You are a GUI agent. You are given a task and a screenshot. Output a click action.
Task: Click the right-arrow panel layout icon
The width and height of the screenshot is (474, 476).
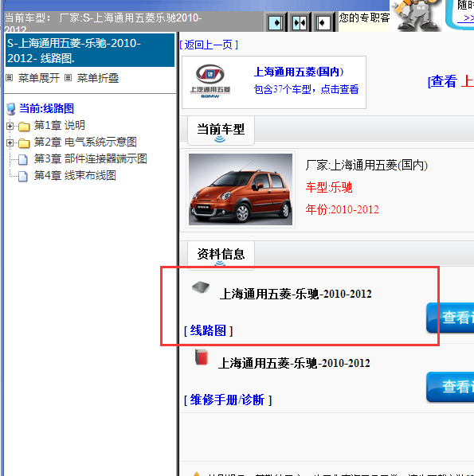[276, 22]
